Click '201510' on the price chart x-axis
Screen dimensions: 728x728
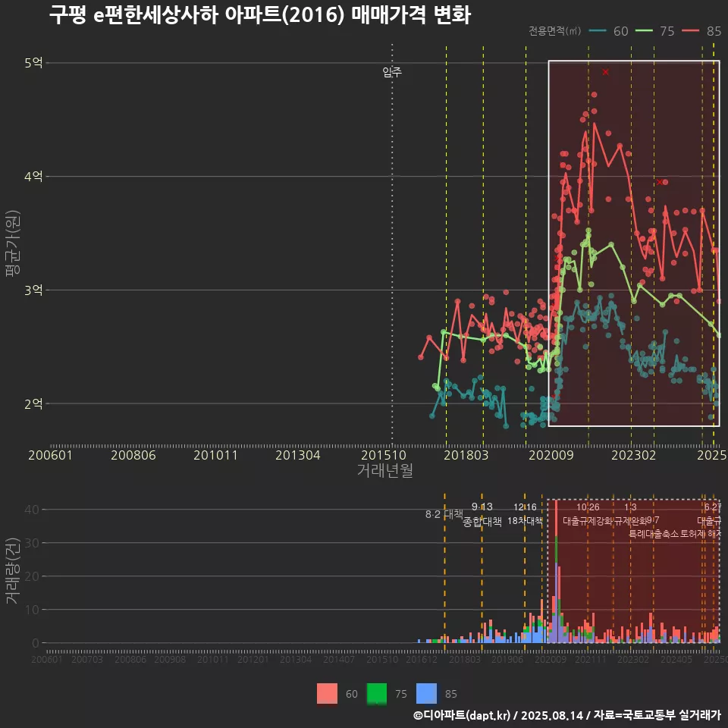(x=384, y=455)
